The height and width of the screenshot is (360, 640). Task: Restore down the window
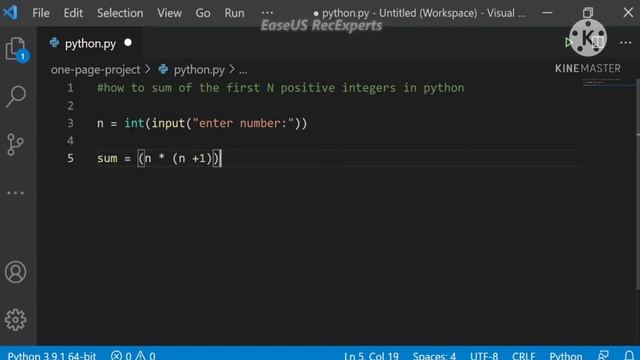[587, 13]
